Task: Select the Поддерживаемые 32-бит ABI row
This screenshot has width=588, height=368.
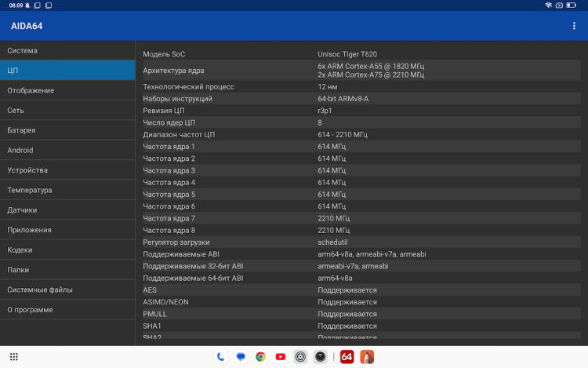Action: coord(361,266)
